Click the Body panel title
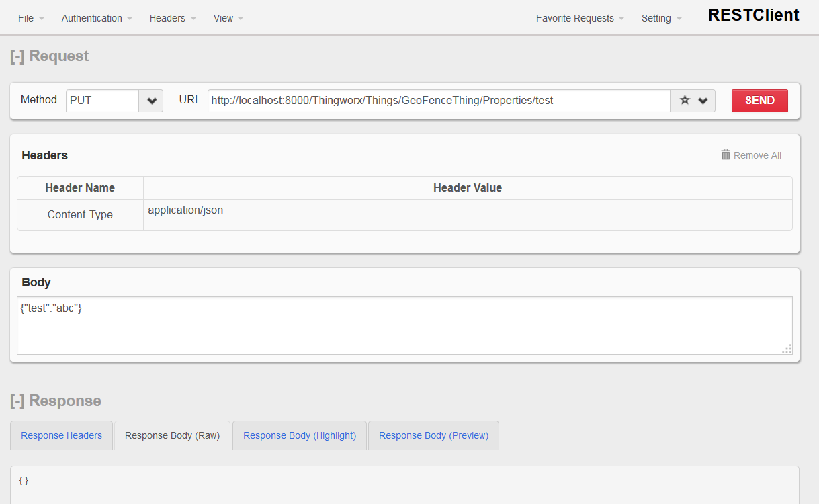 point(36,282)
